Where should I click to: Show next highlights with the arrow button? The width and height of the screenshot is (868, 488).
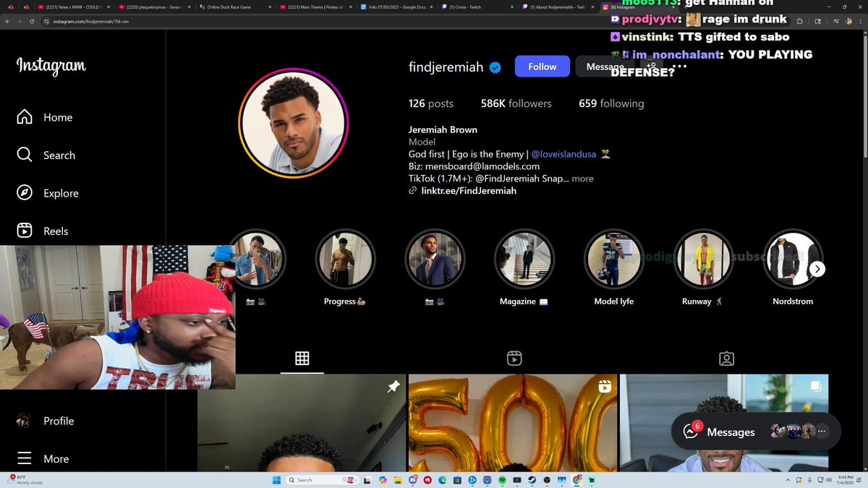(x=817, y=269)
